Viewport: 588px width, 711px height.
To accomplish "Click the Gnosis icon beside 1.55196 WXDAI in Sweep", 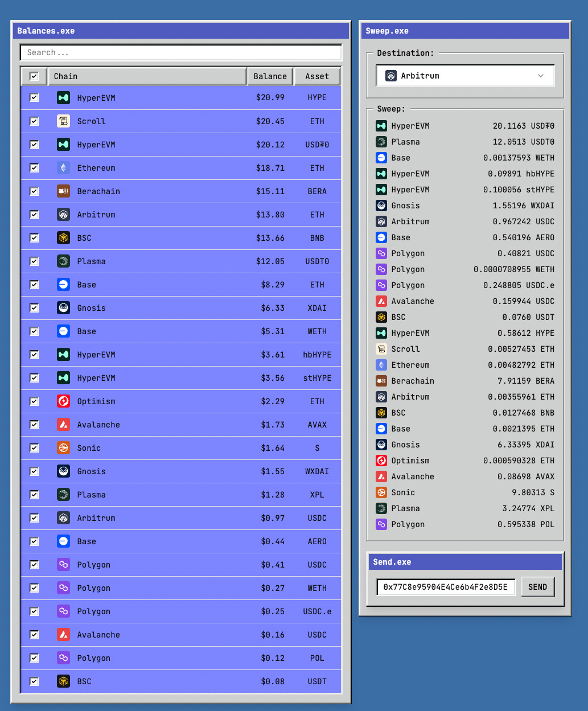I will click(381, 206).
